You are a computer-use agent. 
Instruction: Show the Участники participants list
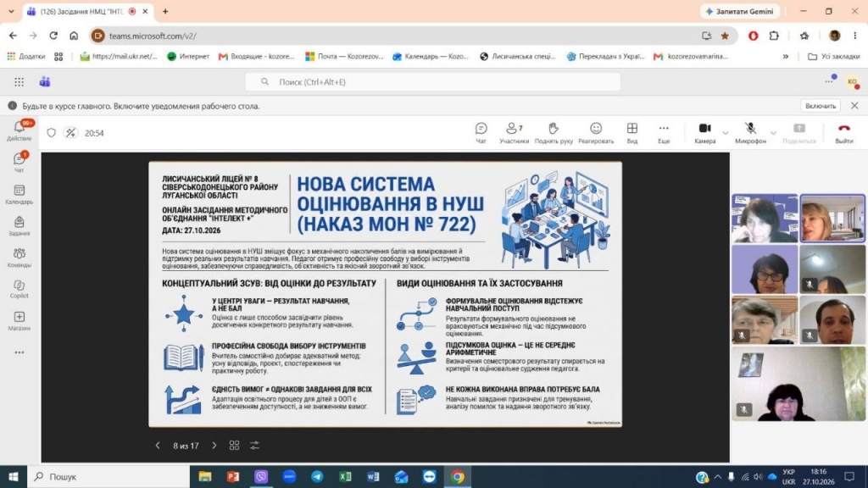tap(514, 133)
